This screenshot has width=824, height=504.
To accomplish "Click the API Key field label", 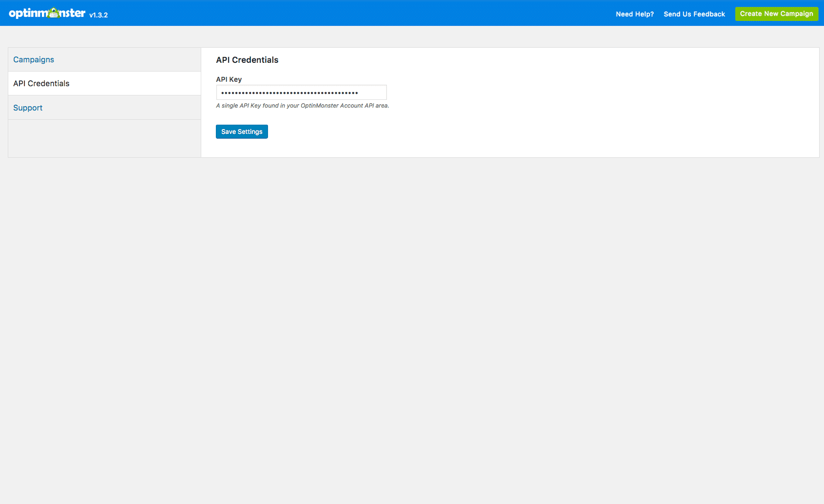I will (x=229, y=79).
